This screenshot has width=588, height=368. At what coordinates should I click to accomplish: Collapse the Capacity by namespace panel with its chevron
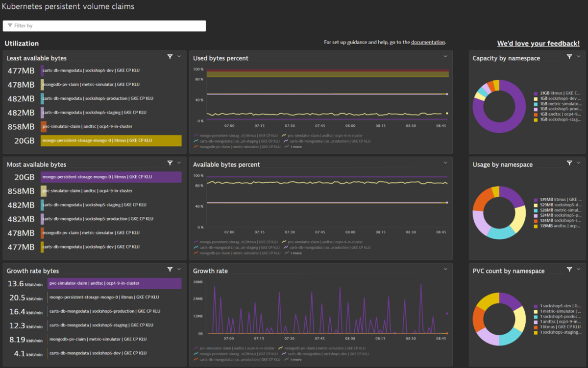coord(580,56)
